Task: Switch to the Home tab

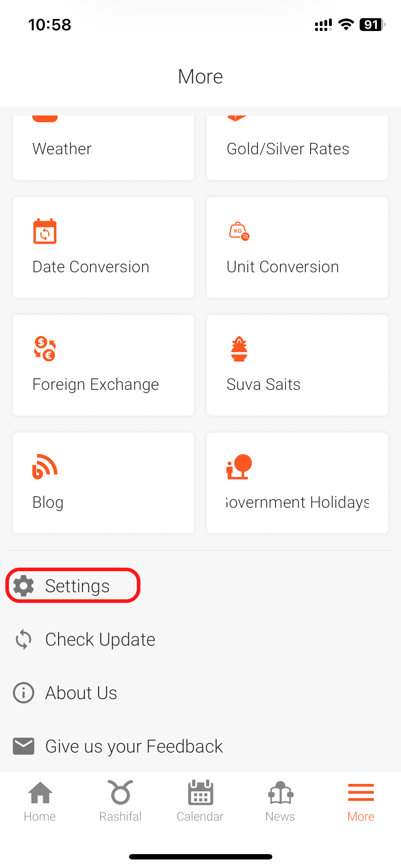Action: point(40,800)
